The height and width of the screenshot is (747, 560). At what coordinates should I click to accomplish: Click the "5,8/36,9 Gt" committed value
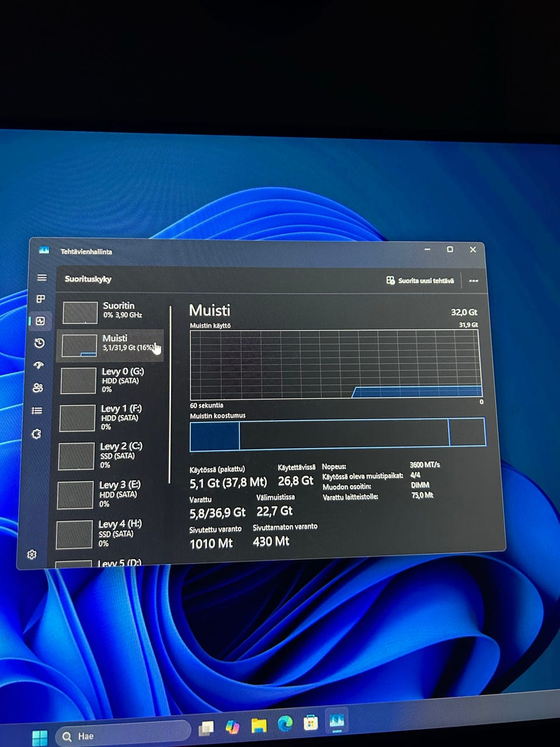tap(218, 513)
